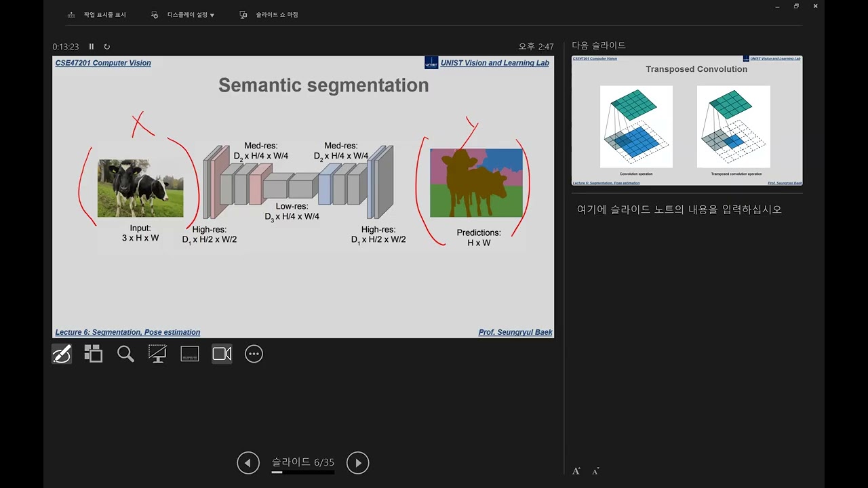Pause the presentation timer

(92, 47)
